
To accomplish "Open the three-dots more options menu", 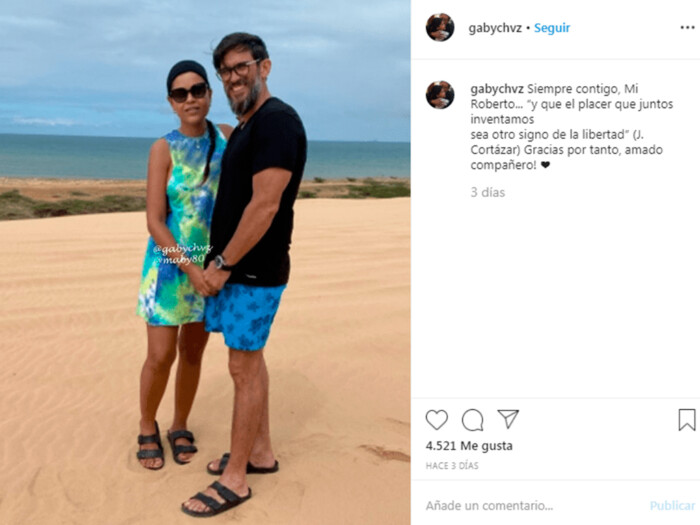I will (x=688, y=28).
